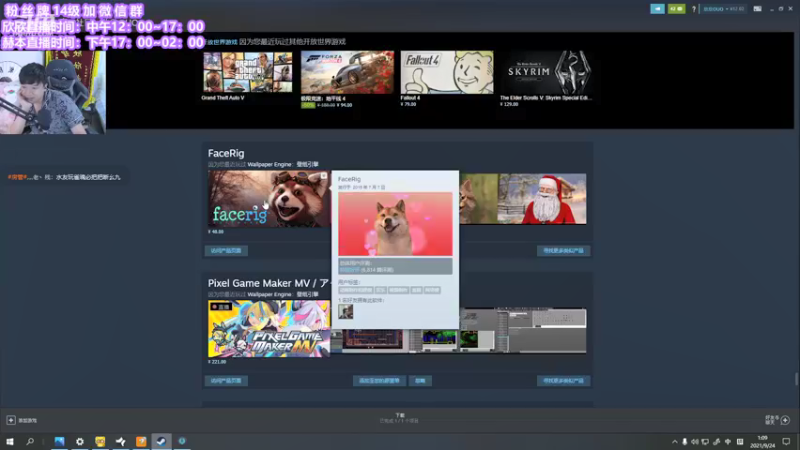Find more similar products under Pixel Game Maker
Viewport: 800px width, 450px height.
563,381
